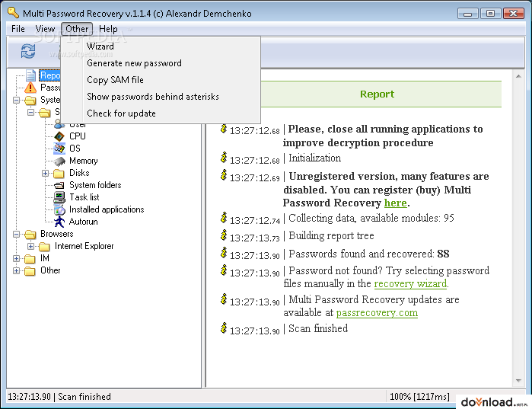Select the Installed applications label

tap(107, 209)
